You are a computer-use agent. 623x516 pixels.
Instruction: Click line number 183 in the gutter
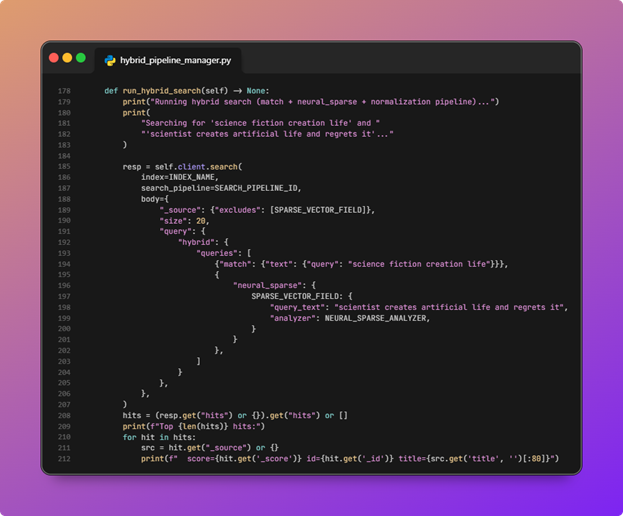point(64,145)
